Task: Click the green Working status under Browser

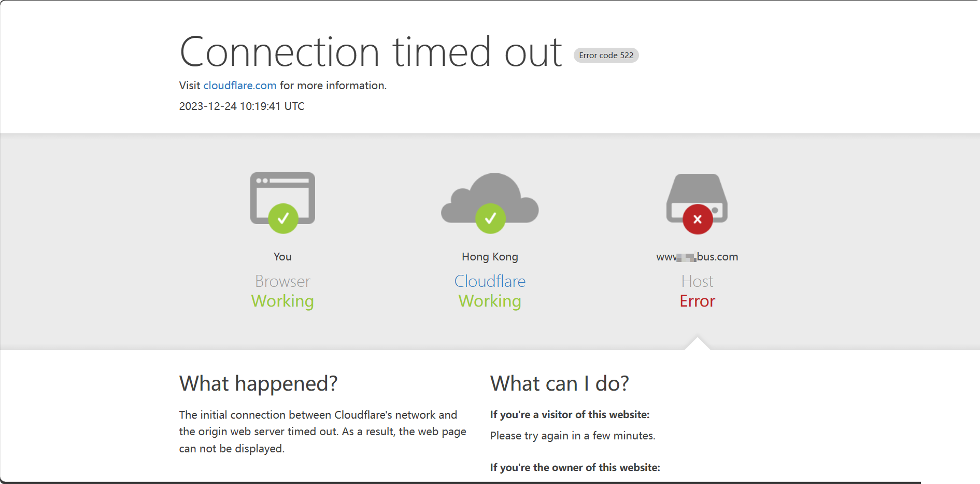Action: tap(282, 301)
